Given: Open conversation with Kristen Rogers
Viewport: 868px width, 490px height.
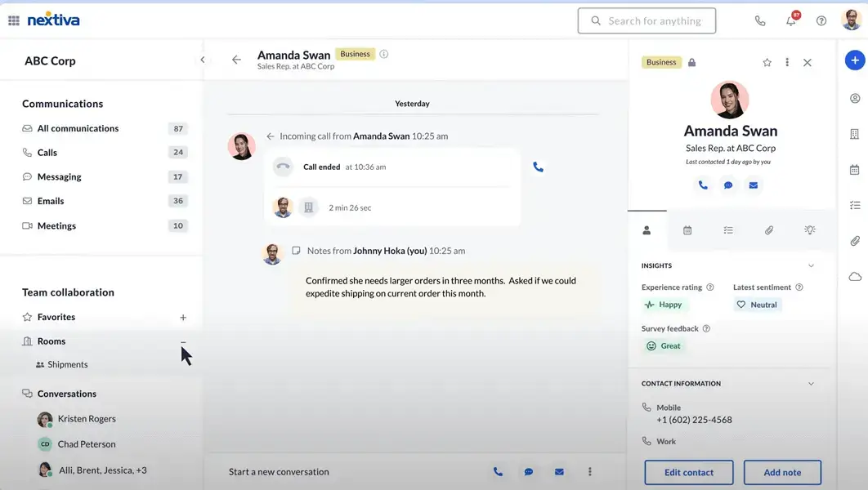Looking at the screenshot, I should (x=86, y=419).
